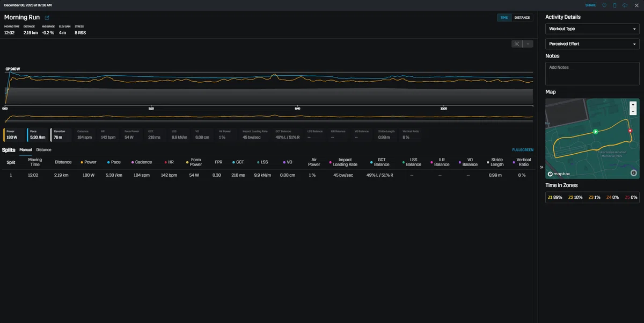Expand the arrow next to scissors tool
The image size is (644, 323).
tap(528, 44)
